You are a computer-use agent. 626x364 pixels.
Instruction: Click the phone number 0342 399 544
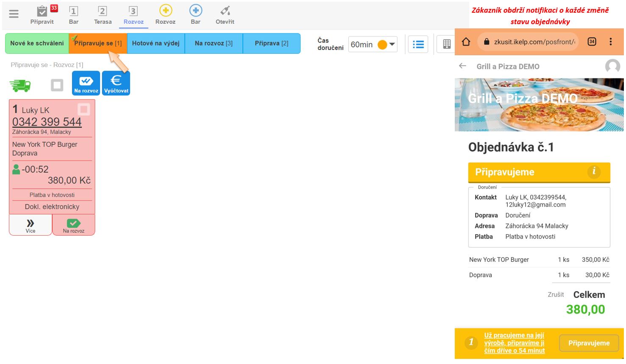(47, 122)
